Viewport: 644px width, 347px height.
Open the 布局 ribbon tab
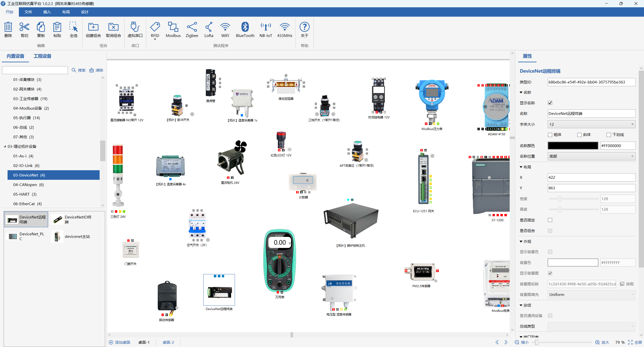click(x=66, y=12)
